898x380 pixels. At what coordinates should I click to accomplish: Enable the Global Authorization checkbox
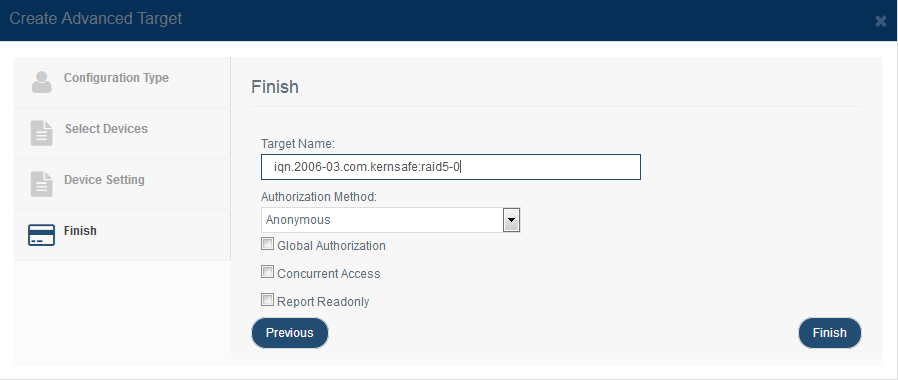267,244
